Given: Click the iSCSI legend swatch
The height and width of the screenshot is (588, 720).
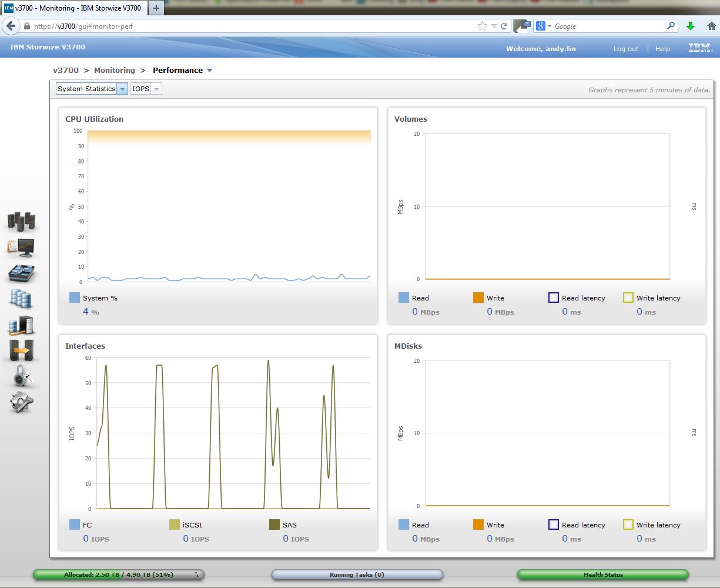Looking at the screenshot, I should click(x=174, y=524).
